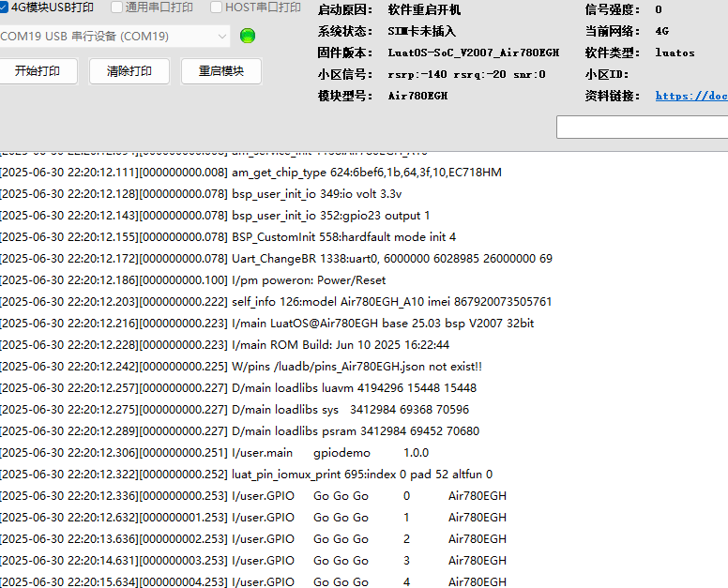728x588 pixels.
Task: Select log line 'hardfault mode init 4'
Action: 228,237
